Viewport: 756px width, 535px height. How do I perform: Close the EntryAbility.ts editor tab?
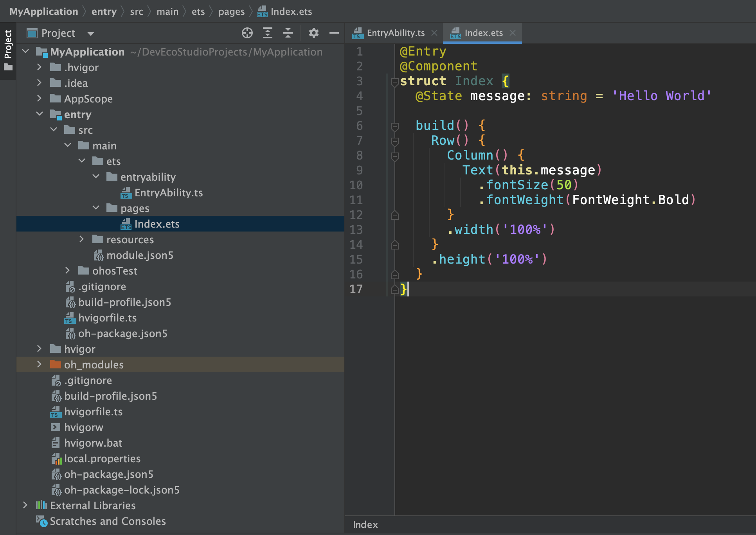[x=434, y=33]
